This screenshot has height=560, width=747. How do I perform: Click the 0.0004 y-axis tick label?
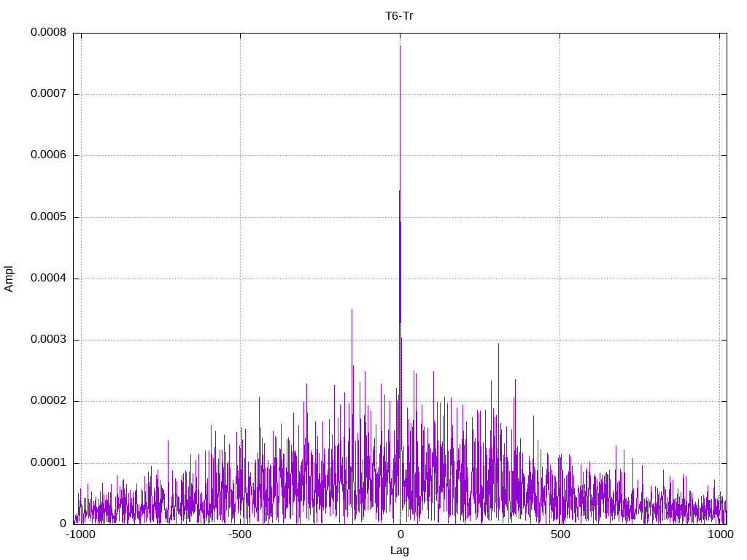49,278
